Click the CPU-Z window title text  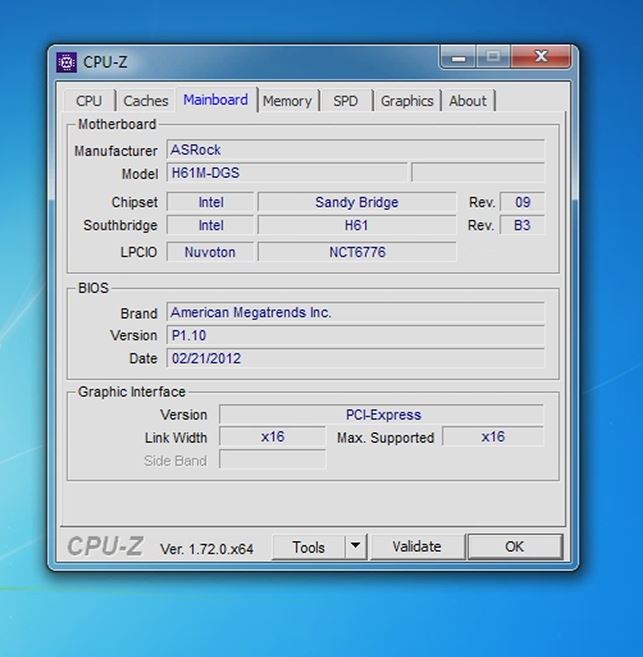[x=105, y=62]
